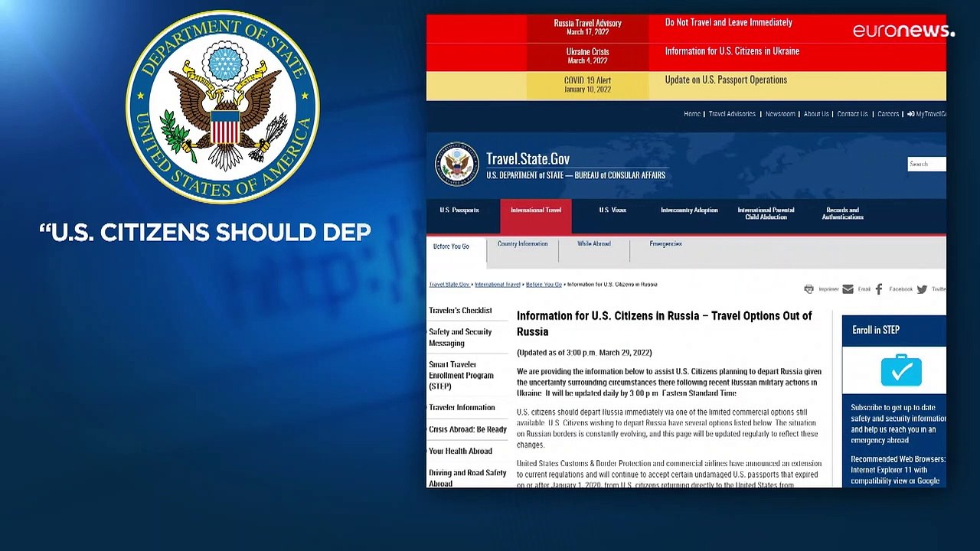Click the Email envelope icon

click(x=848, y=289)
